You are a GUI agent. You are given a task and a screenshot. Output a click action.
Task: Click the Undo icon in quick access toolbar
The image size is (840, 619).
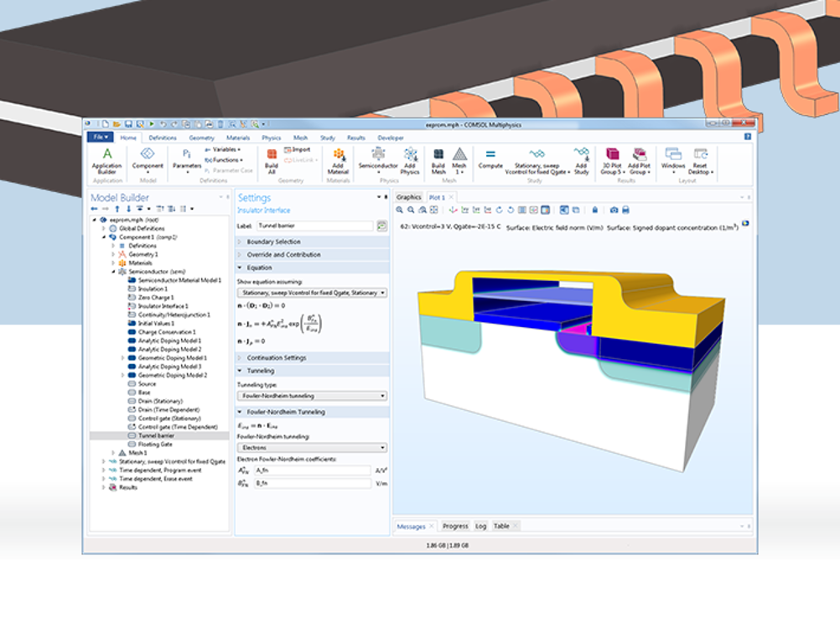(x=163, y=124)
